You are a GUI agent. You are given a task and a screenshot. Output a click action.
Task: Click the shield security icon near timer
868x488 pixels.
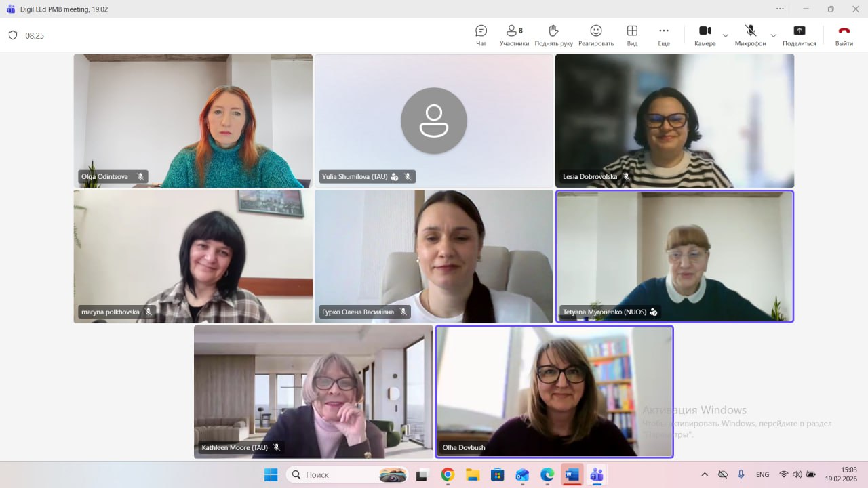pos(13,35)
